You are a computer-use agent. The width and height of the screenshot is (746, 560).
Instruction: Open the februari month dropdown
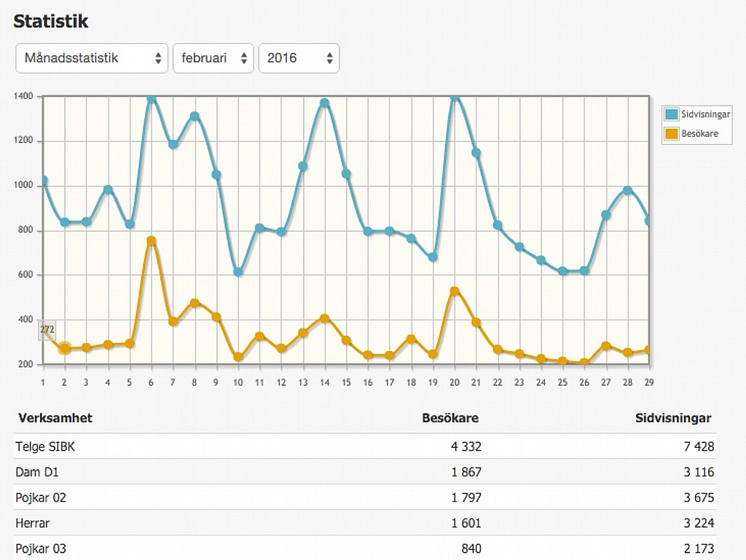tap(212, 58)
